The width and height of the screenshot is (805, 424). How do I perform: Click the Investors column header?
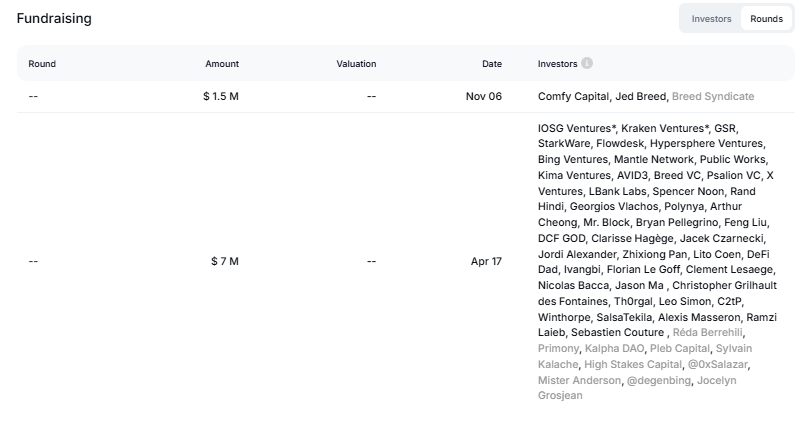[x=558, y=64]
